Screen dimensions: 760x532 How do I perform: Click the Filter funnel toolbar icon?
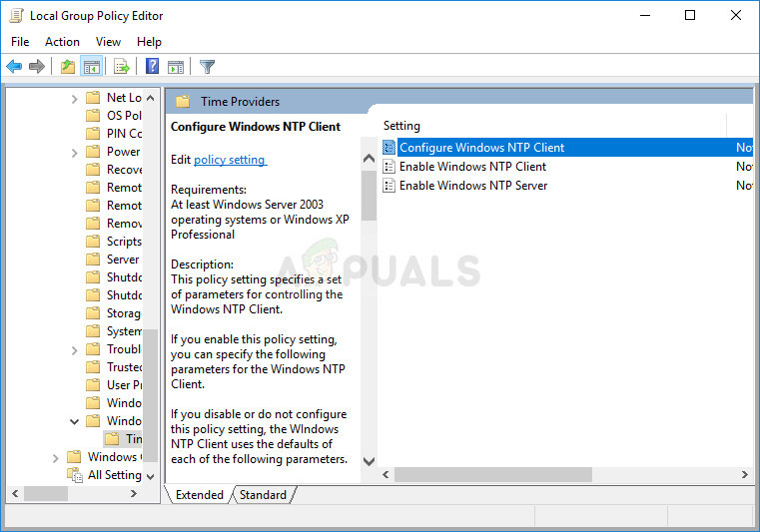(x=207, y=67)
